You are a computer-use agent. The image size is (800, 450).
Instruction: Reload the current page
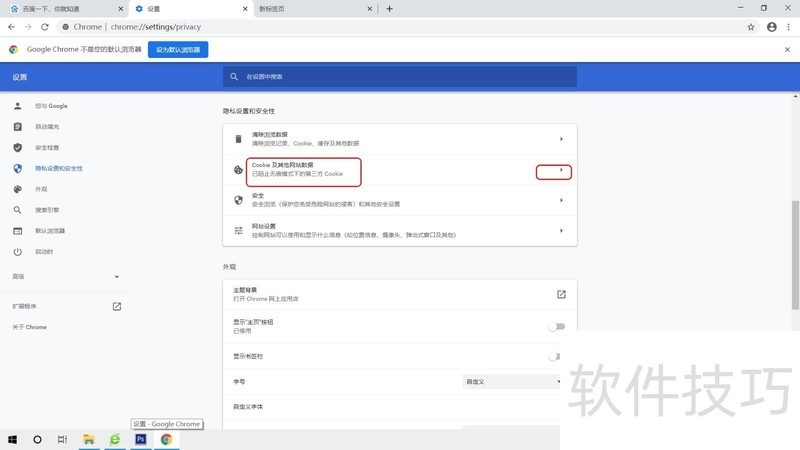click(45, 27)
